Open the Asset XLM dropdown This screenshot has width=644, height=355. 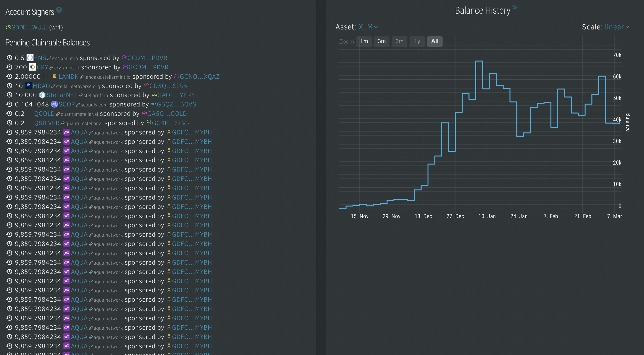[x=368, y=27]
